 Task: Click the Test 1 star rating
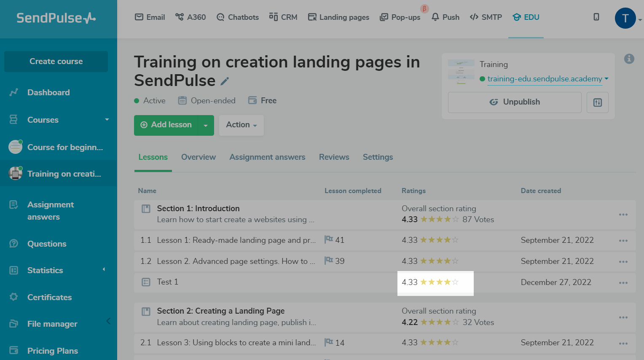pyautogui.click(x=439, y=282)
